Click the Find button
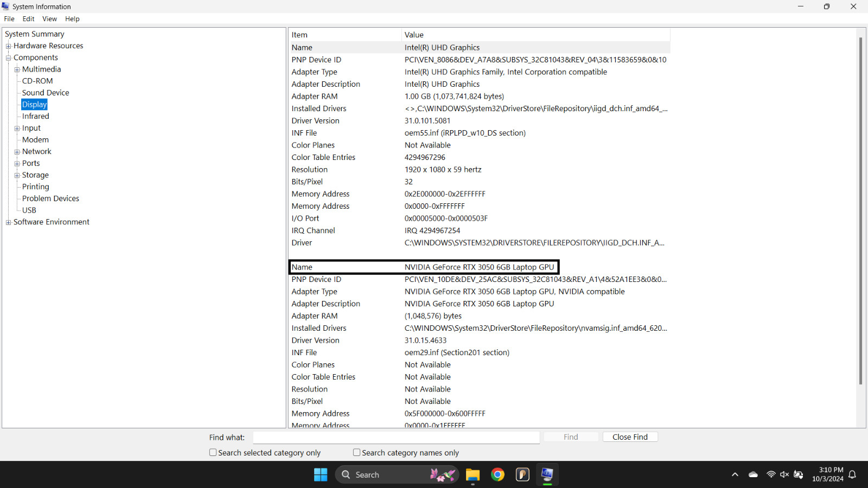 (x=571, y=437)
